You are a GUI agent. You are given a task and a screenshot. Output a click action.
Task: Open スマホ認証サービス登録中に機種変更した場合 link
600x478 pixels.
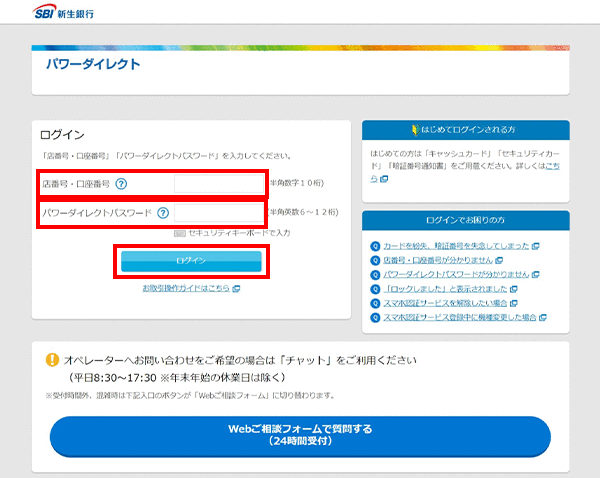pyautogui.click(x=460, y=317)
